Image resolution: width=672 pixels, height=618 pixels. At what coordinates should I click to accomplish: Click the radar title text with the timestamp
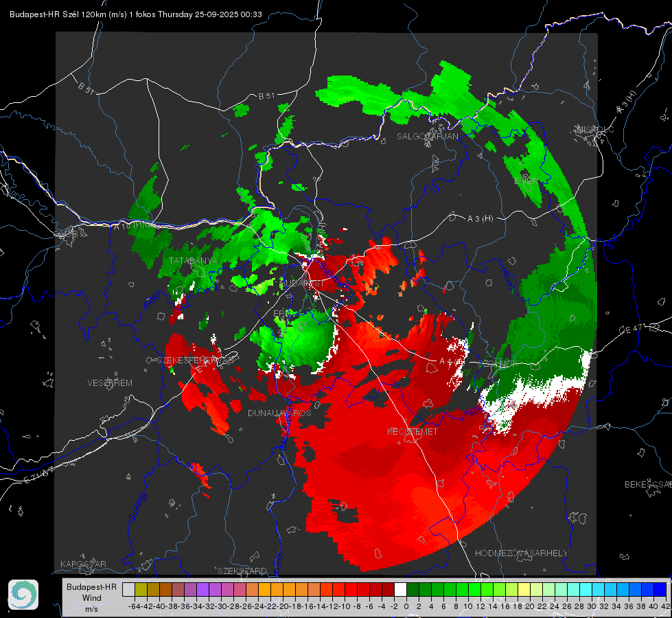(x=135, y=14)
